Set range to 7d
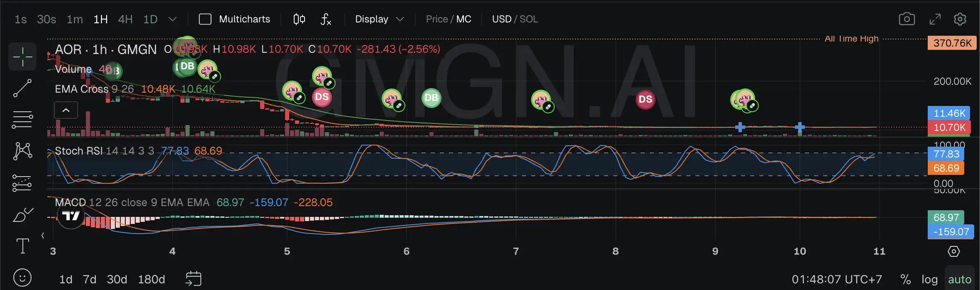Screen dimensions: 980x290 89,279
